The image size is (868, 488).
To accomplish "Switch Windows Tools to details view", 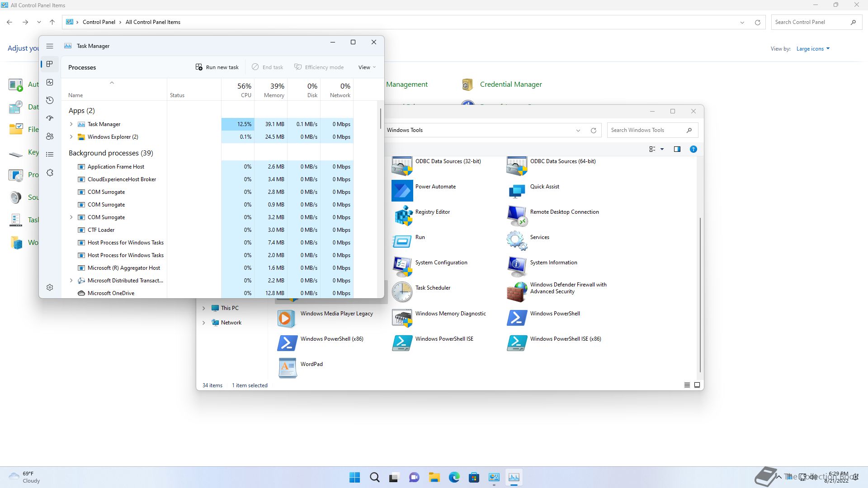I will (687, 385).
